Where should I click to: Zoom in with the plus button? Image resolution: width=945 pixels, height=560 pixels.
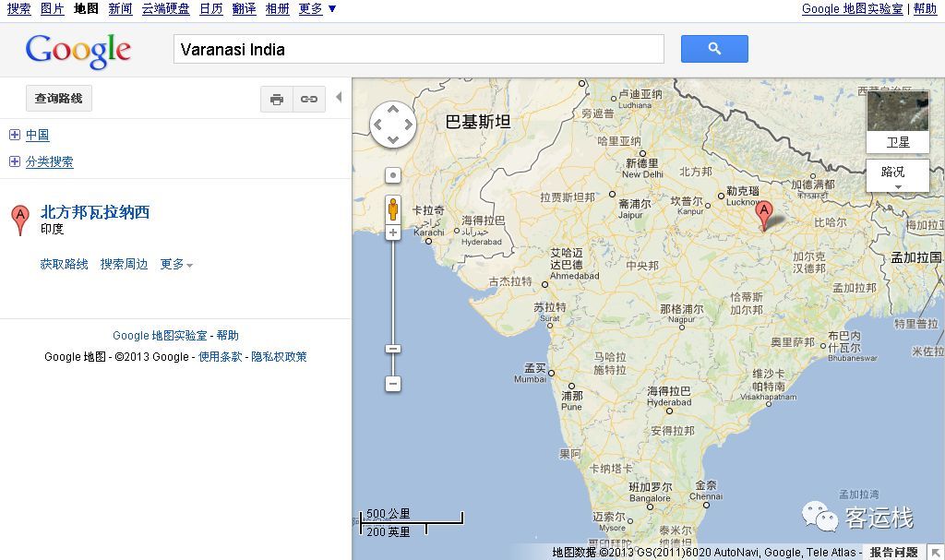pos(393,232)
